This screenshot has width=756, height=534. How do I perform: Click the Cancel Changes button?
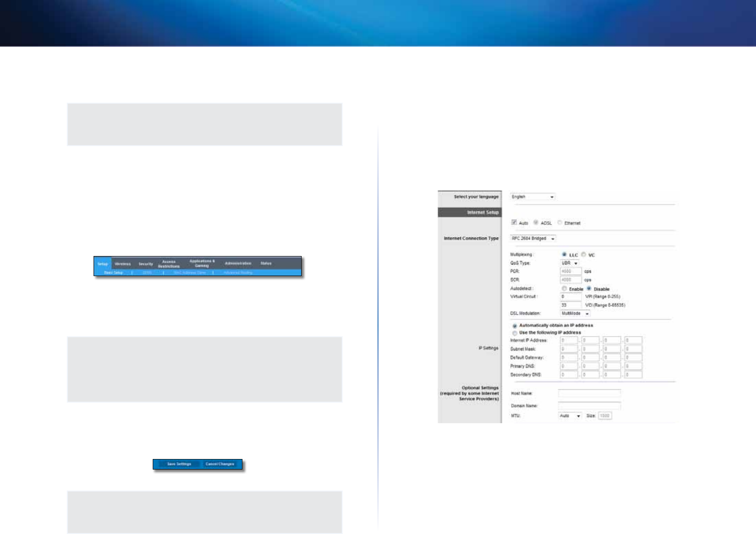pyautogui.click(x=220, y=464)
